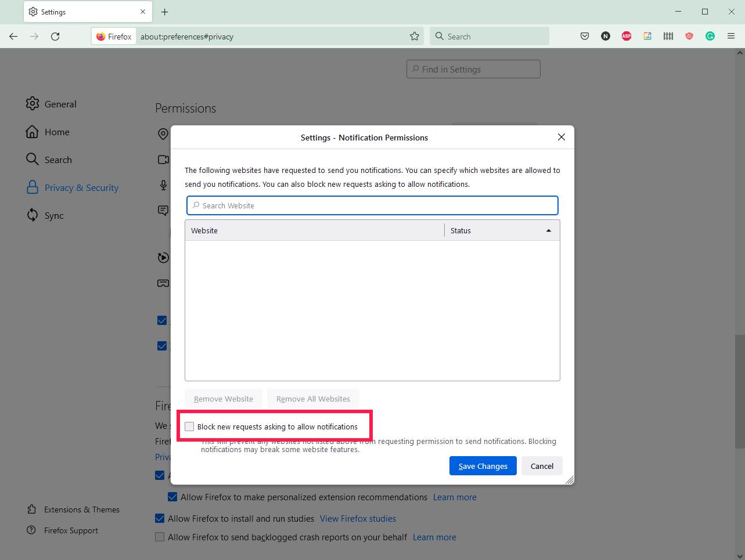
Task: Bookmark this page with star icon
Action: click(x=415, y=36)
